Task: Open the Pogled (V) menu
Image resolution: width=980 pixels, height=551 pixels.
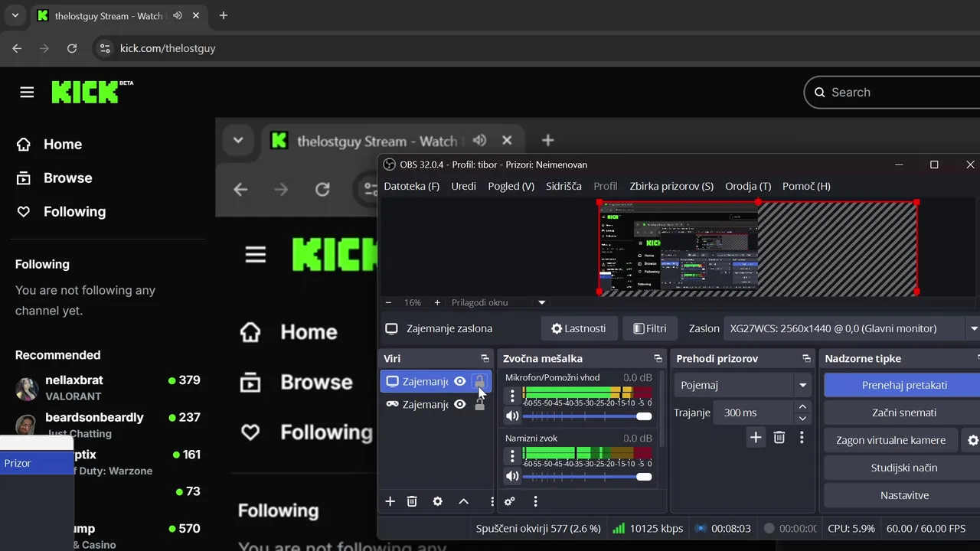Action: tap(511, 186)
